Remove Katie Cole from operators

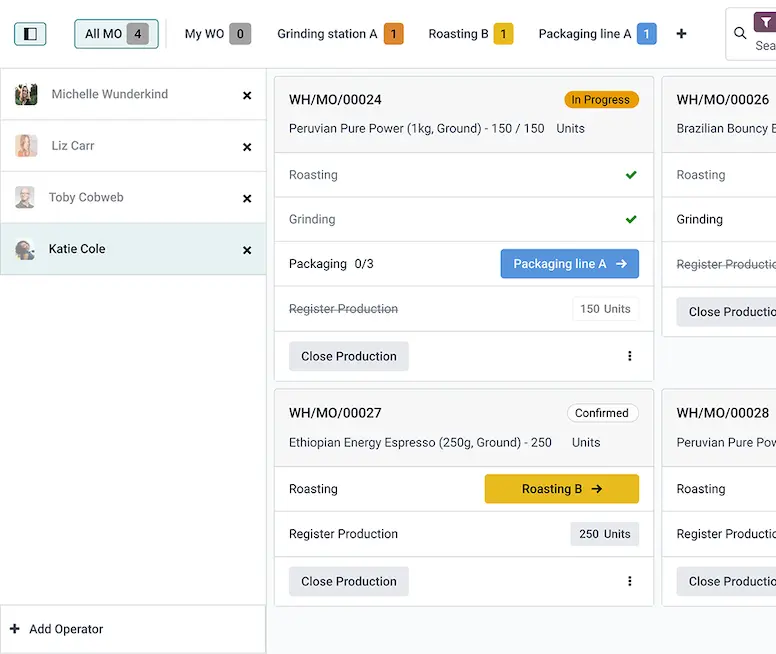[x=247, y=250]
